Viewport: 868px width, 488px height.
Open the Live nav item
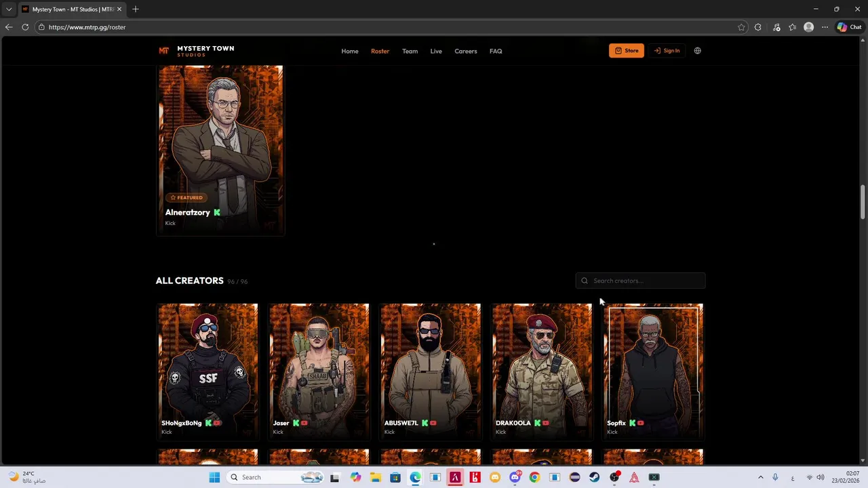tap(436, 51)
